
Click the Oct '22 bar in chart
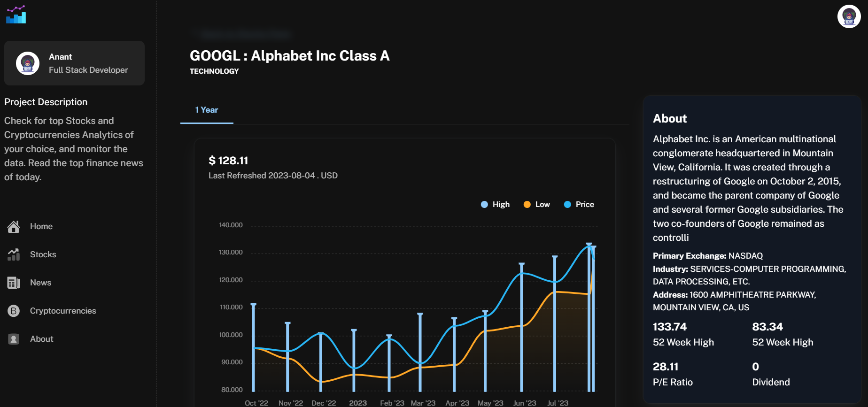[254, 347]
